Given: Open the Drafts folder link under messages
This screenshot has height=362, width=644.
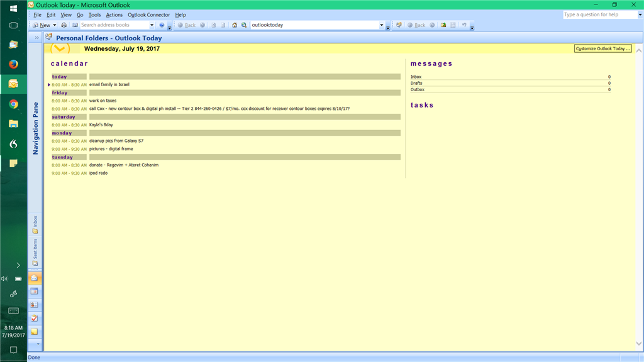Looking at the screenshot, I should (x=416, y=83).
